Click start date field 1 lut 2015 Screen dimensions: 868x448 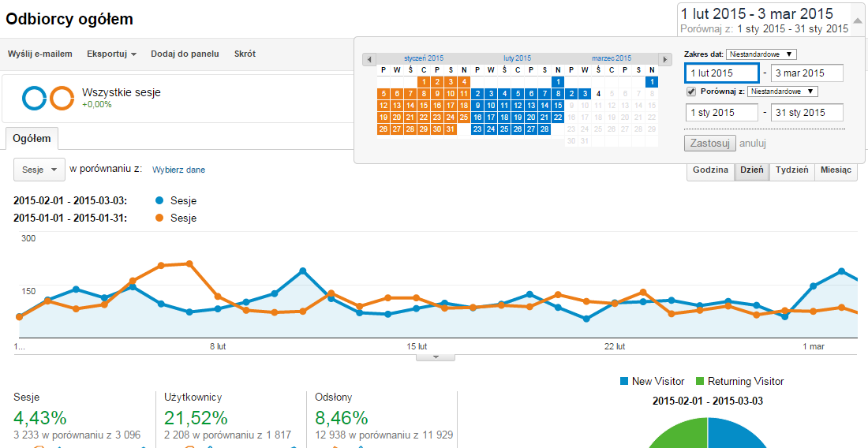(722, 73)
